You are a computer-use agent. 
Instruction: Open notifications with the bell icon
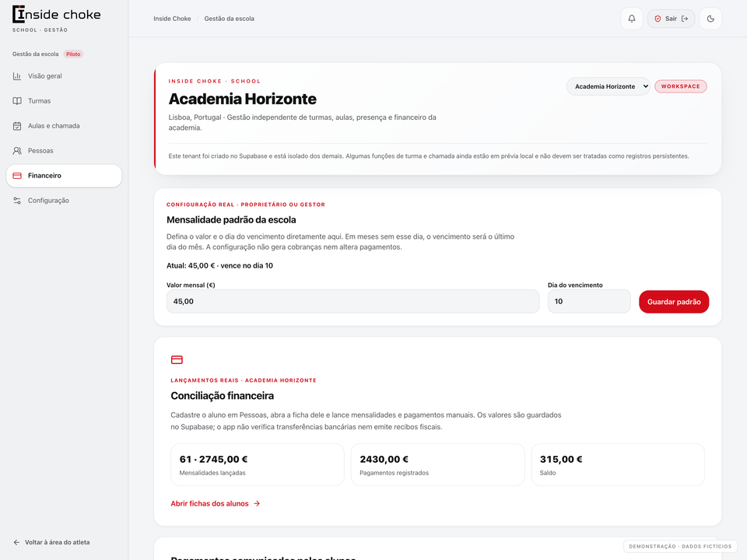[x=632, y=19]
